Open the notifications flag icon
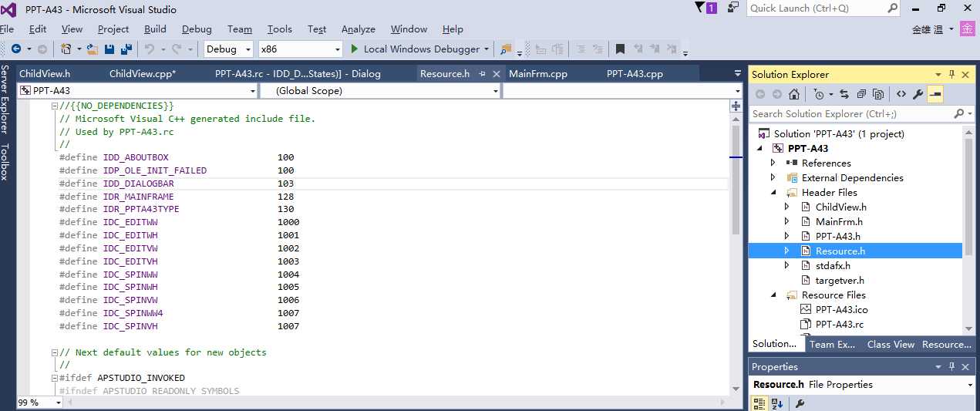This screenshot has height=411, width=980. (x=700, y=8)
